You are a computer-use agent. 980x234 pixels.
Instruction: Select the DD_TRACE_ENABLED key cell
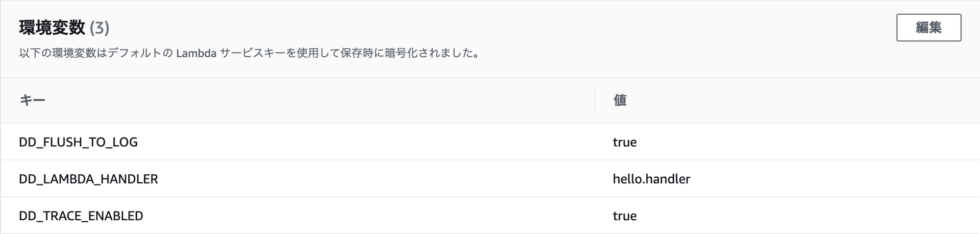[x=81, y=216]
